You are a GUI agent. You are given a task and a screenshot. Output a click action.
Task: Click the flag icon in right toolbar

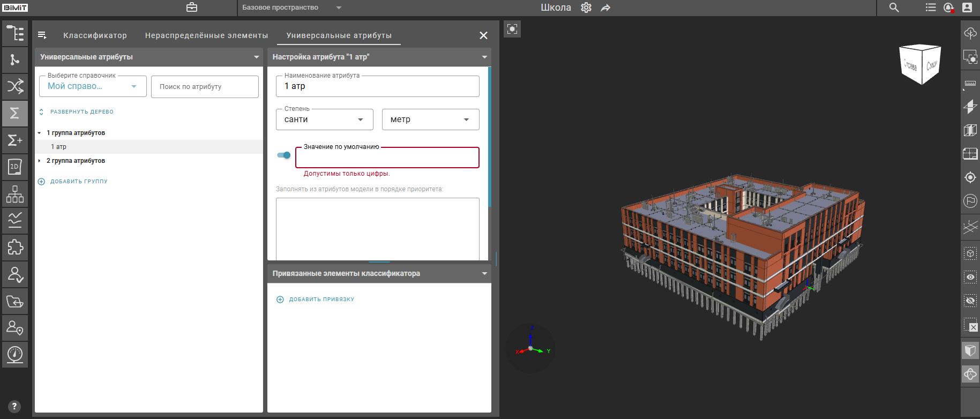click(x=970, y=201)
